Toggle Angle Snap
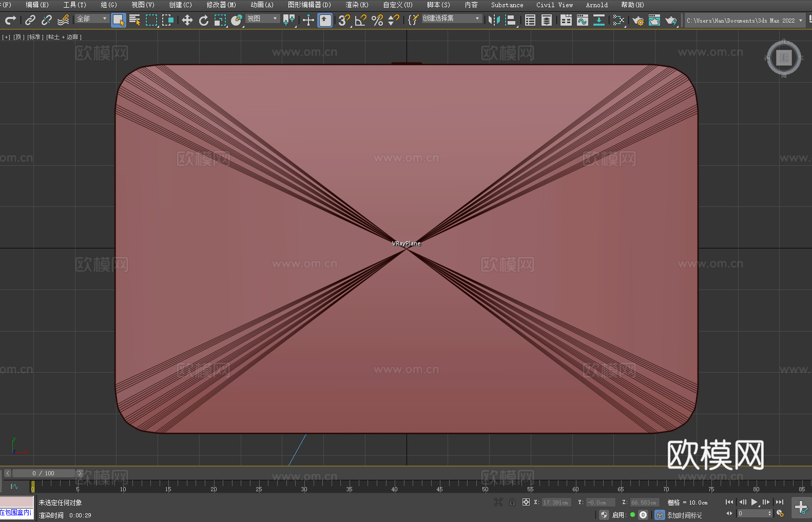 pos(361,20)
